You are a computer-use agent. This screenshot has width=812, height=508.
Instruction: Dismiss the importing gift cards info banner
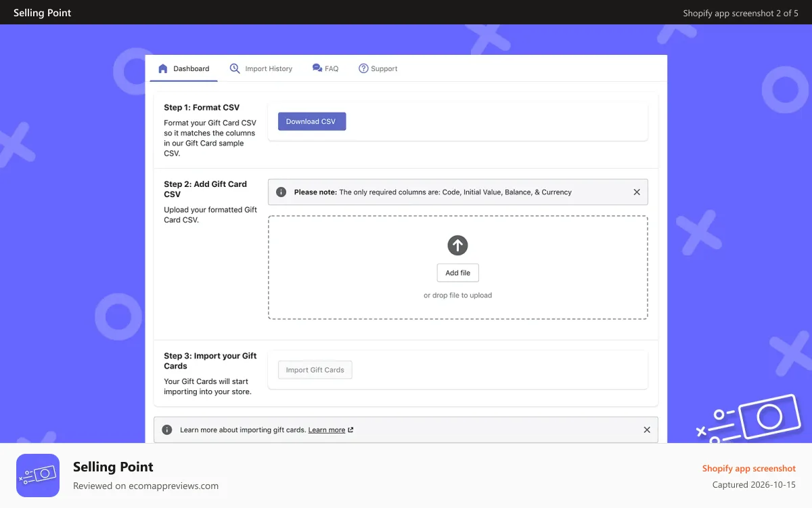click(647, 430)
